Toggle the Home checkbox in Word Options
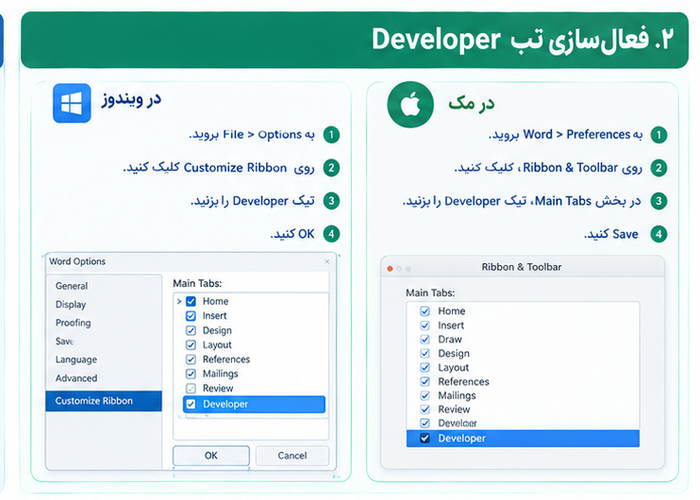This screenshot has height=500, width=700. point(191,301)
